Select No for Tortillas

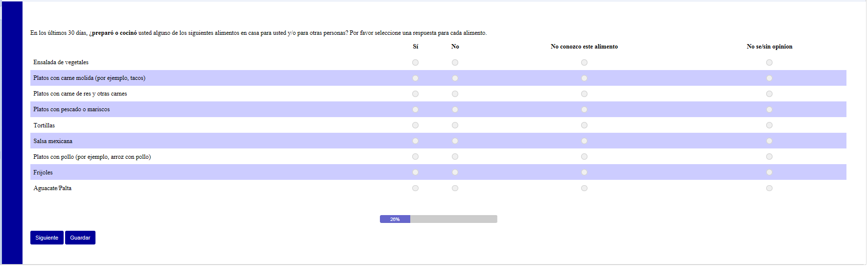(x=455, y=125)
